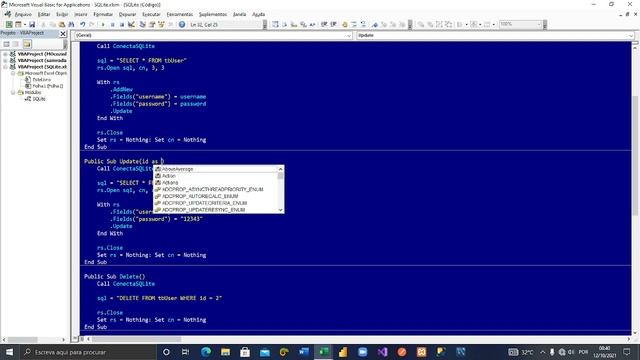Click the code window vertical scrollbar thumb
This screenshot has width=640, height=360.
coord(636,156)
